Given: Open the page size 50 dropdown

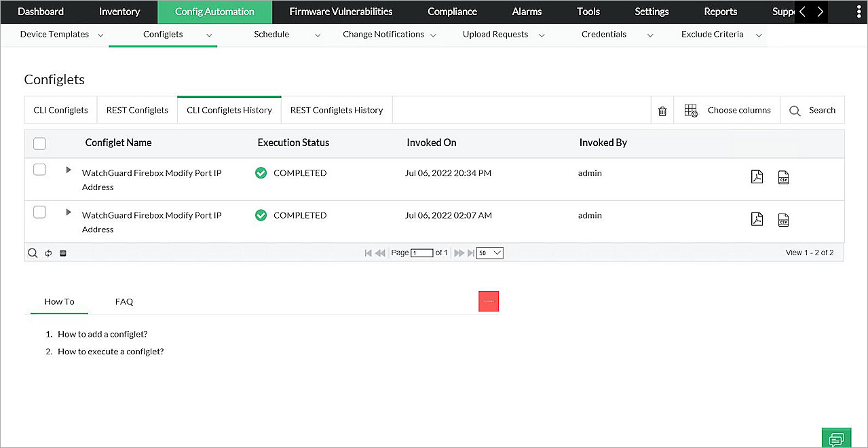Looking at the screenshot, I should pos(489,253).
